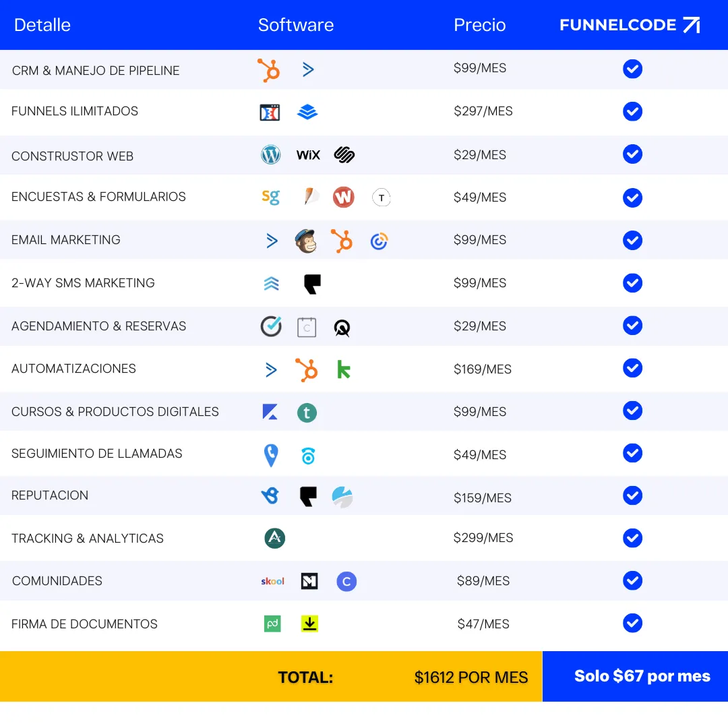Click the Mailchimp monkey logo icon
Viewport: 728px width, 728px height.
click(306, 241)
